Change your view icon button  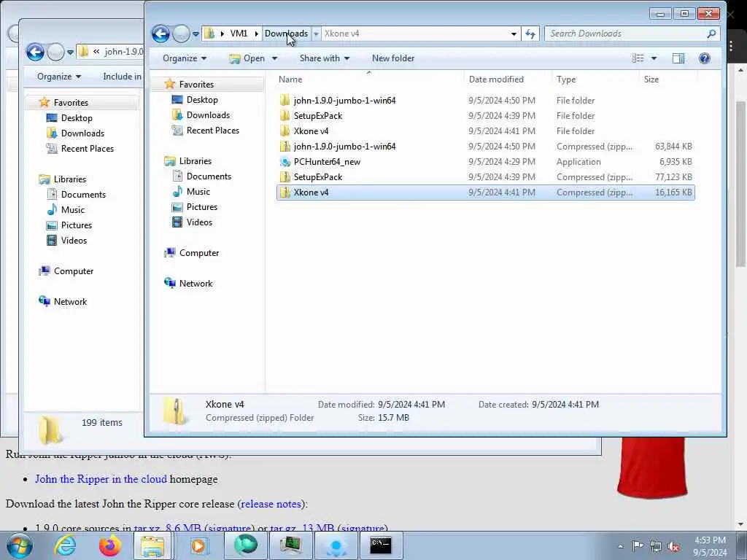[638, 58]
